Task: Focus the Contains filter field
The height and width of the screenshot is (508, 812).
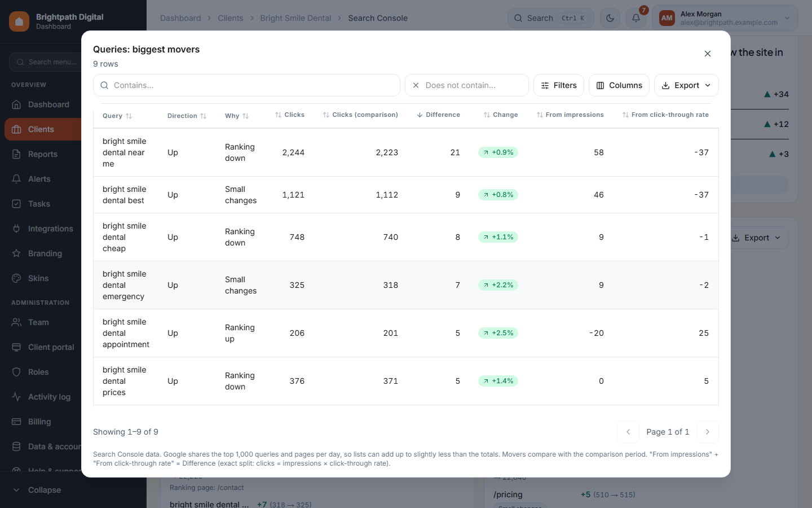Action: point(246,85)
